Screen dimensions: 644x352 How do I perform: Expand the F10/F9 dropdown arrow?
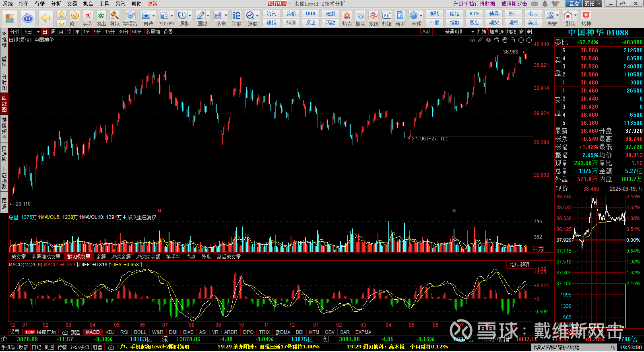coord(171,16)
